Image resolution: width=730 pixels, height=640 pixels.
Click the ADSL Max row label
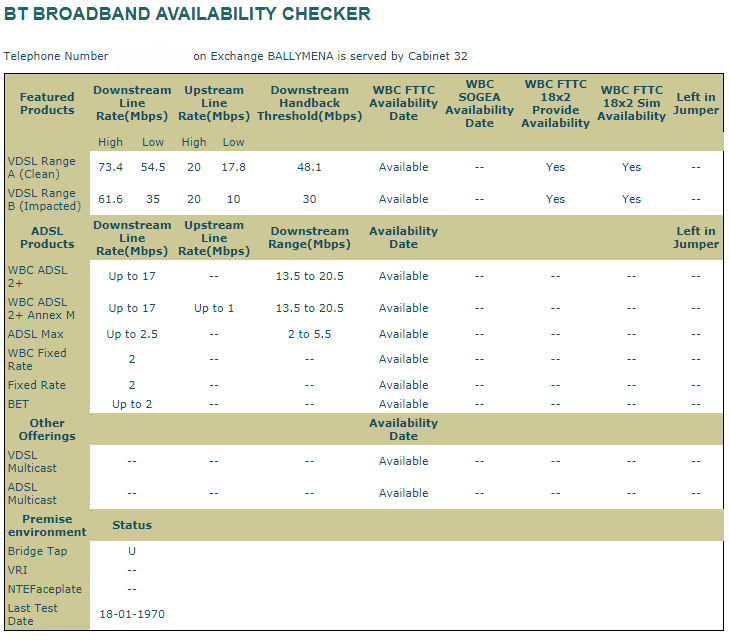point(35,334)
